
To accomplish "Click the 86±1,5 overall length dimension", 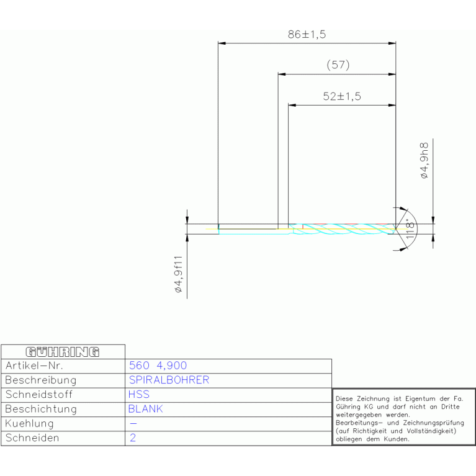I will click(x=307, y=35).
